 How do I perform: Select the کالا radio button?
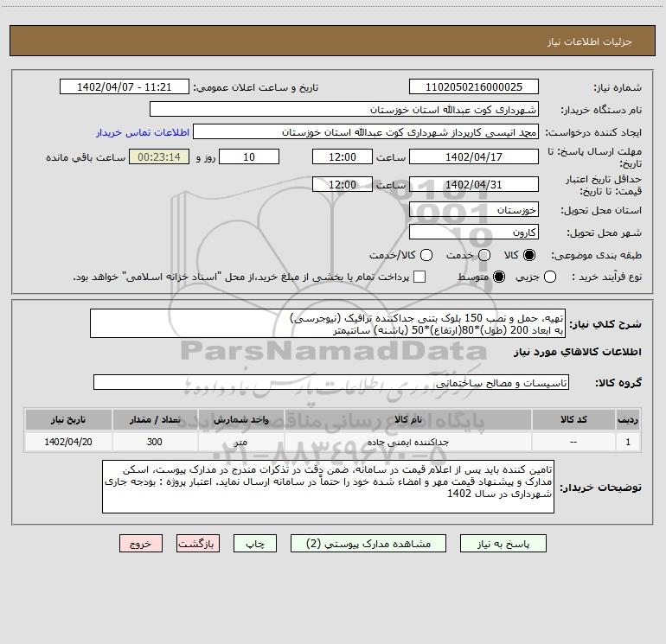[529, 255]
